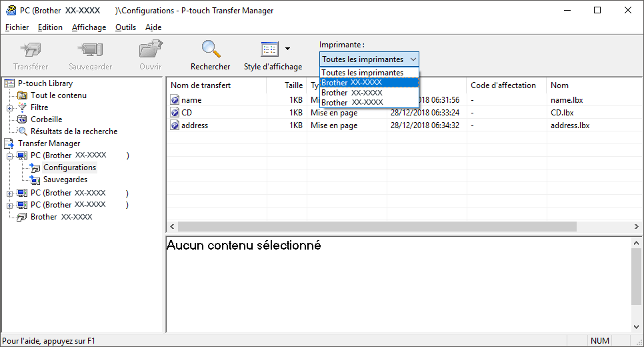Screen dimensions: 644x347
Task: Select 'Tout le contenu' in the tree
Action: pyautogui.click(x=58, y=95)
